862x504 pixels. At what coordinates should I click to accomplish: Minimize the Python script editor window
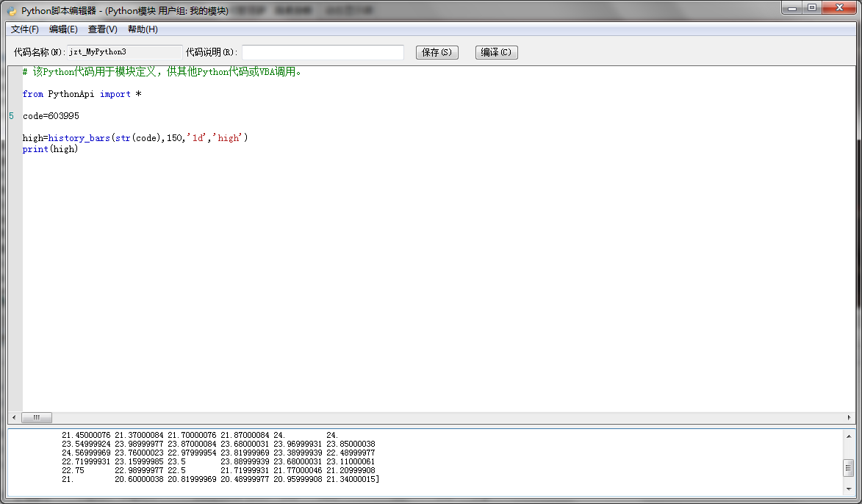coord(792,7)
